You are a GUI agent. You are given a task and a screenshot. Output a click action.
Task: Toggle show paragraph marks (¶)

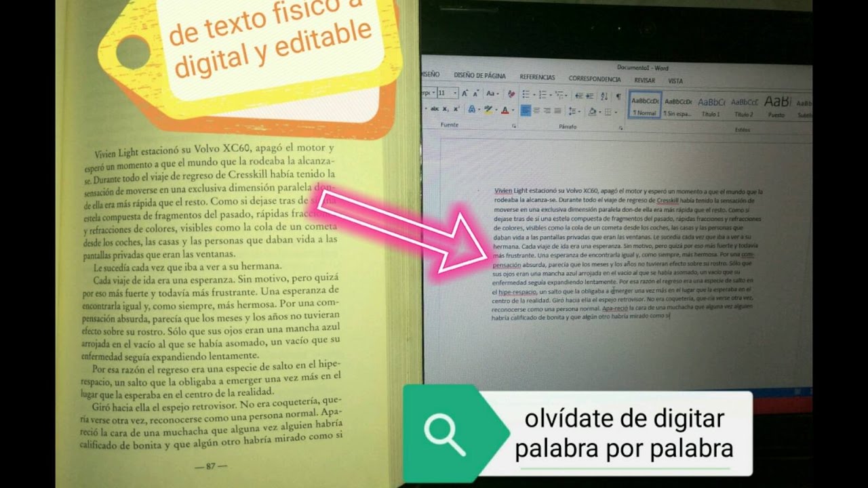618,96
